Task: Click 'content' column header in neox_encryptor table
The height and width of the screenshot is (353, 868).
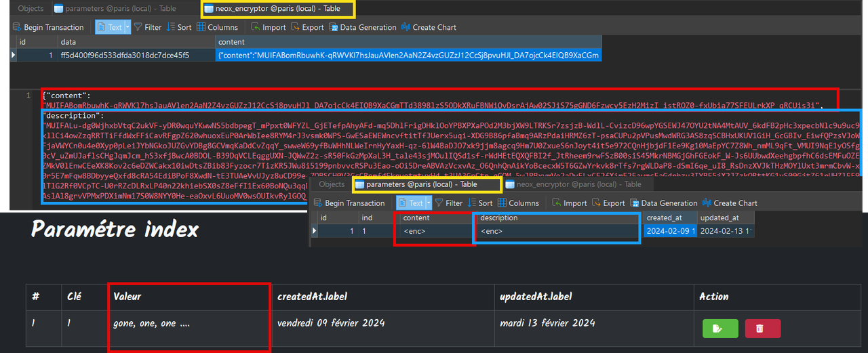Action: (408, 42)
